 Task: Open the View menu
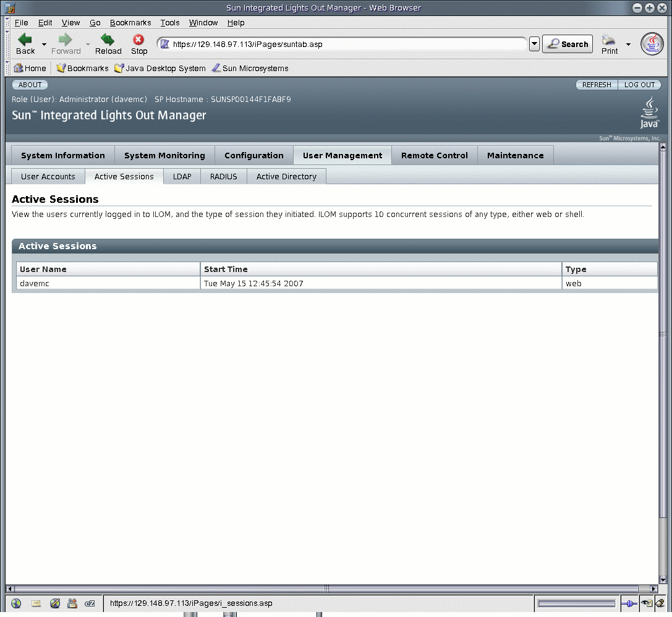[x=70, y=23]
